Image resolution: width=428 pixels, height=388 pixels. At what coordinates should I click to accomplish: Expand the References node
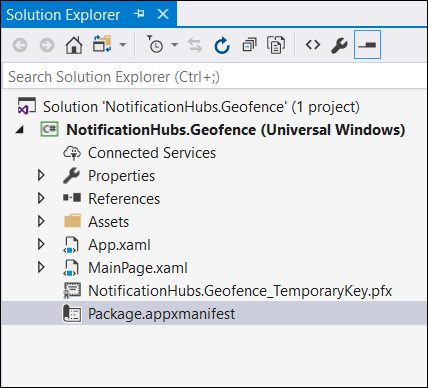[x=41, y=198]
